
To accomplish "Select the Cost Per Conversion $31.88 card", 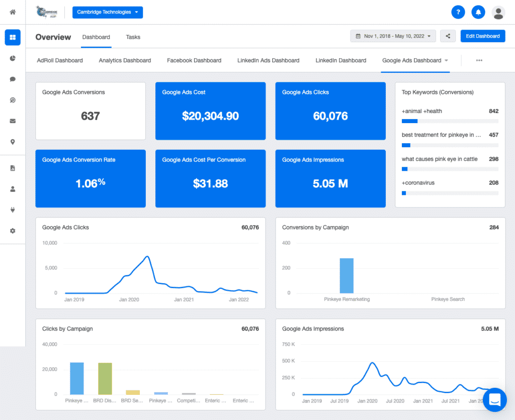I will pyautogui.click(x=211, y=178).
